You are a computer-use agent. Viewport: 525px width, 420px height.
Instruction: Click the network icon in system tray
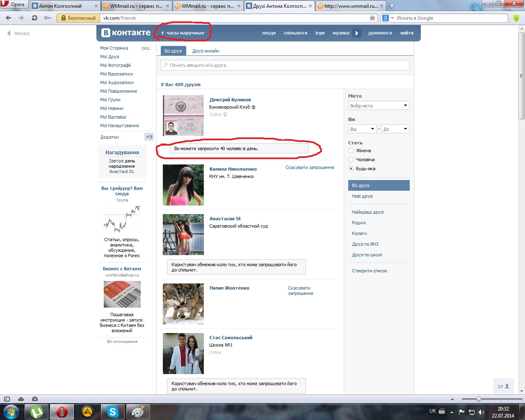tap(472, 412)
